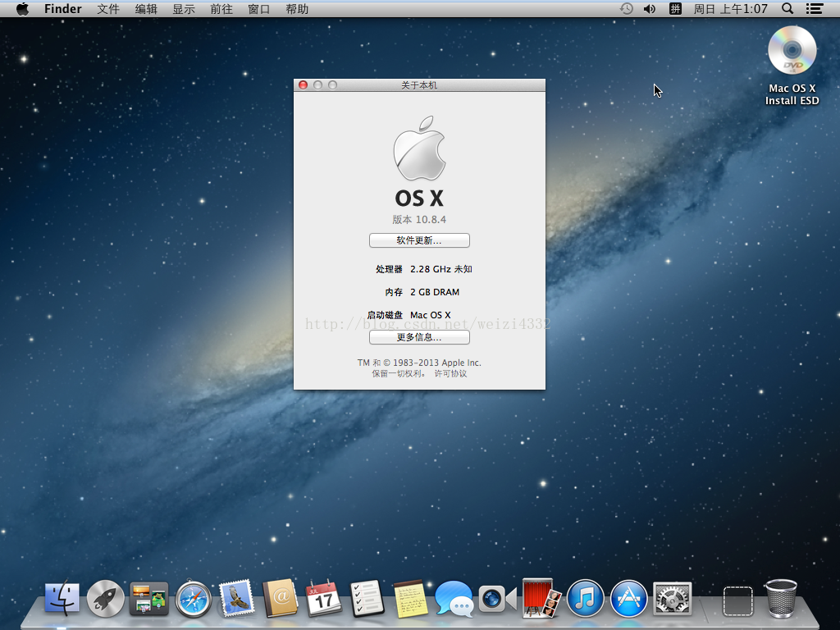This screenshot has width=840, height=630.
Task: Click the 更多信息... button
Action: click(419, 337)
